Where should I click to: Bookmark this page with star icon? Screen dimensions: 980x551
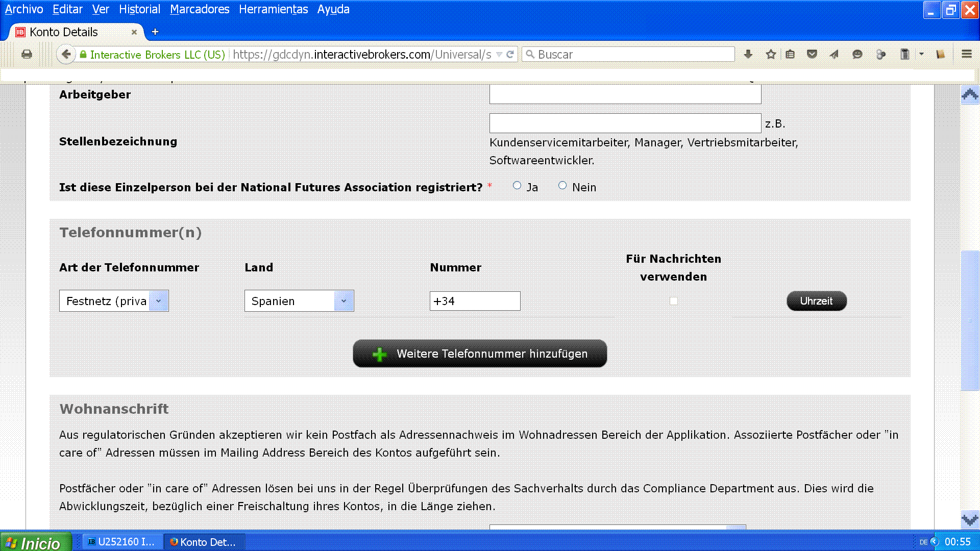coord(771,54)
